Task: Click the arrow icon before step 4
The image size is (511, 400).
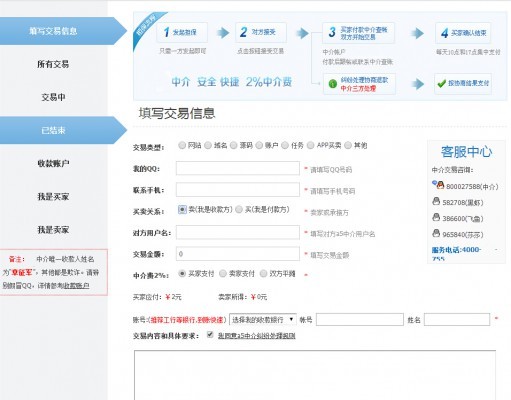Action: (x=417, y=33)
